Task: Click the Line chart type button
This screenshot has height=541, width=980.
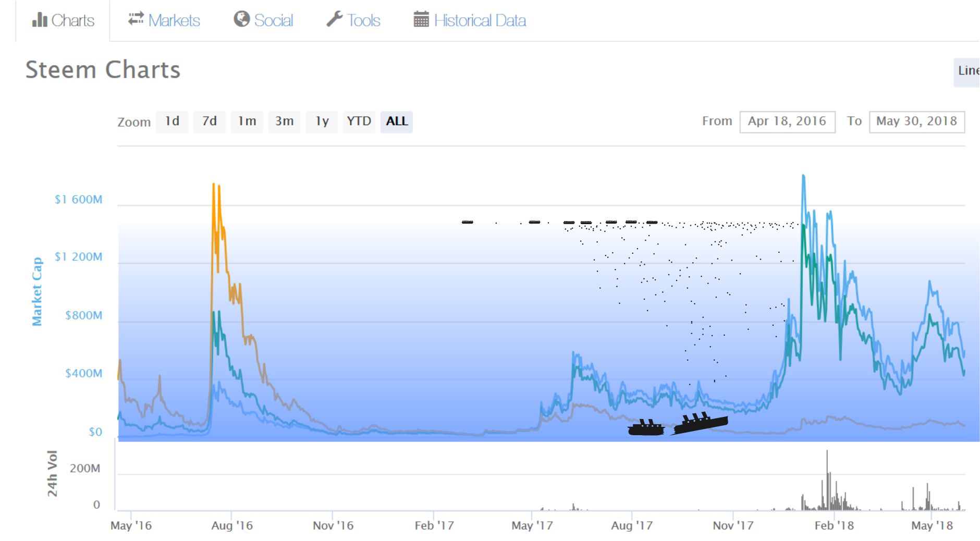Action: 967,71
